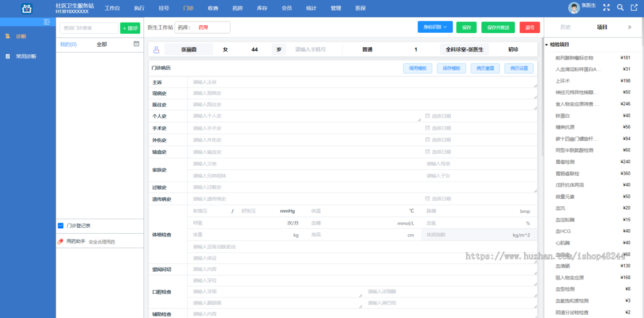
Task: Open 药房 menu
Action: [238, 8]
